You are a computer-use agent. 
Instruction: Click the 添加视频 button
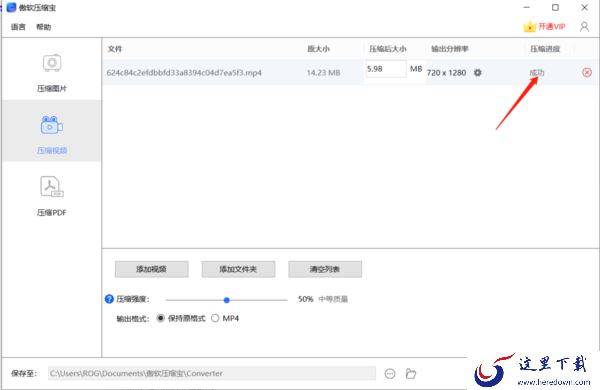tap(152, 269)
